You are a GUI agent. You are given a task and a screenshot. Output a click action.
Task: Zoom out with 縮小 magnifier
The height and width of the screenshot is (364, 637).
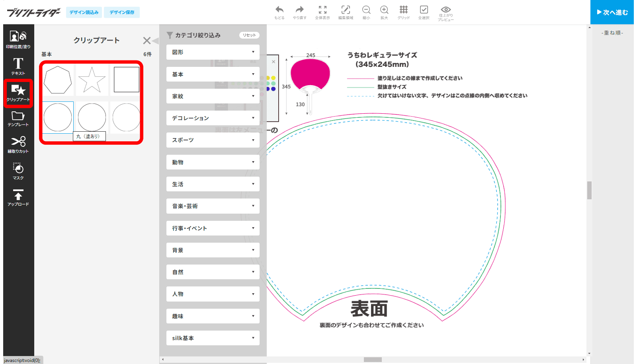pos(366,12)
